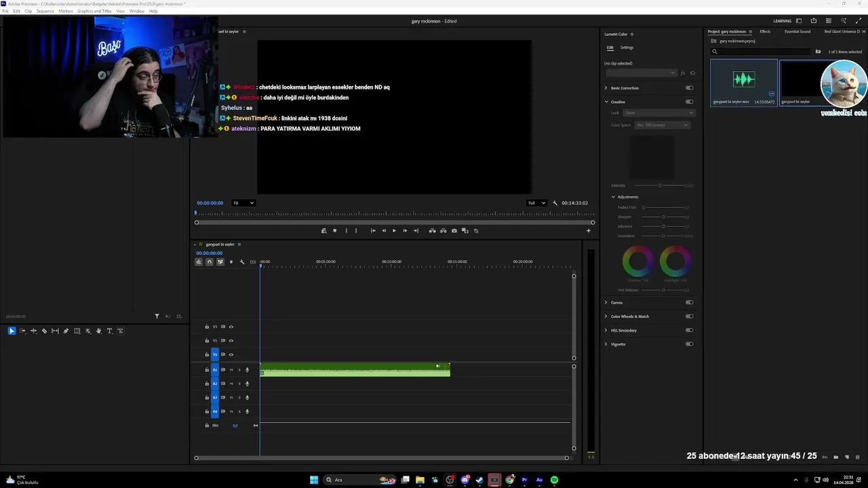Image resolution: width=868 pixels, height=488 pixels.
Task: Select the Pen tool
Action: pyautogui.click(x=66, y=331)
